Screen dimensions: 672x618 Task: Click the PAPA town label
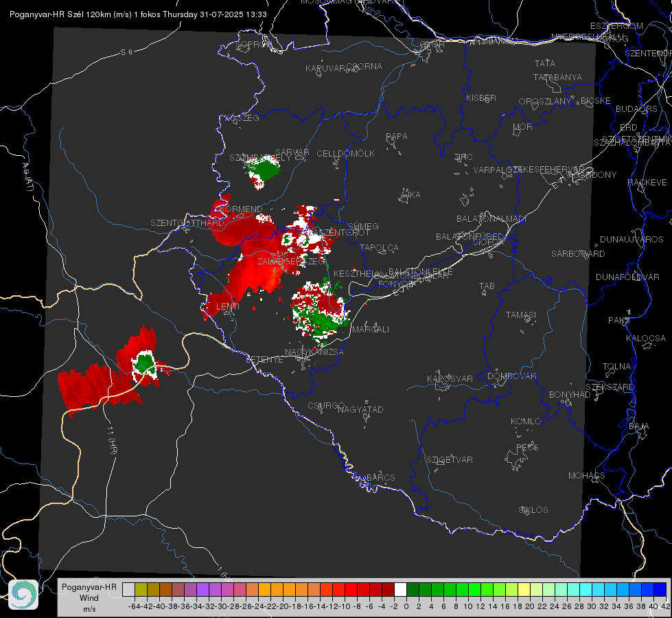(397, 137)
